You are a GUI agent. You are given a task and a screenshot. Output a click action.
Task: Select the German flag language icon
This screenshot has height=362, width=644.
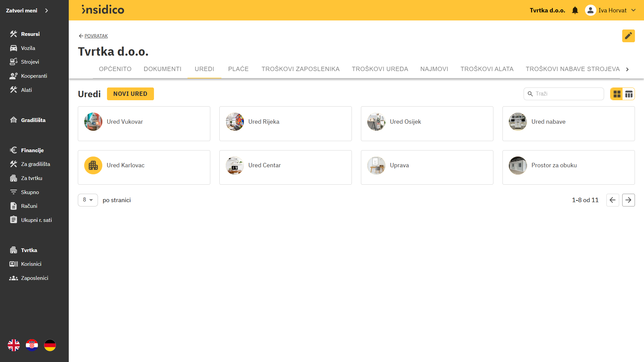(50, 345)
